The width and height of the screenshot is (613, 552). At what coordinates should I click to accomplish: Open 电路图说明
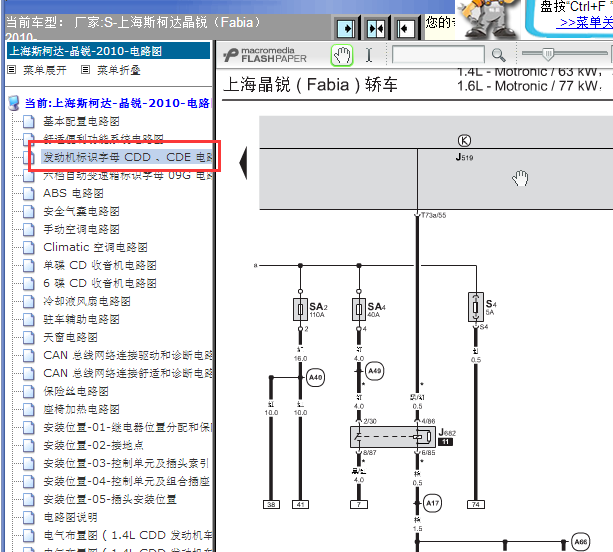(x=70, y=517)
